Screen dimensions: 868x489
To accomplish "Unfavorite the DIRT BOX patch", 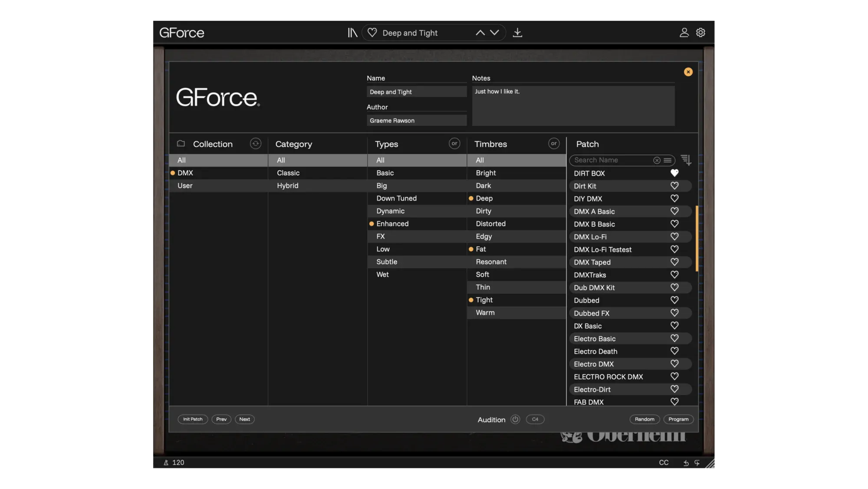I will click(674, 173).
